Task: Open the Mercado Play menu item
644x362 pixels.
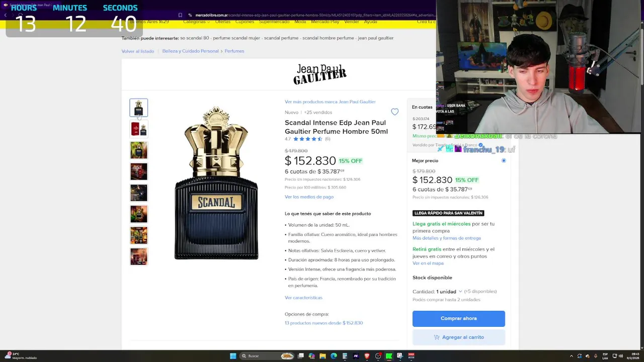Action: (x=325, y=22)
